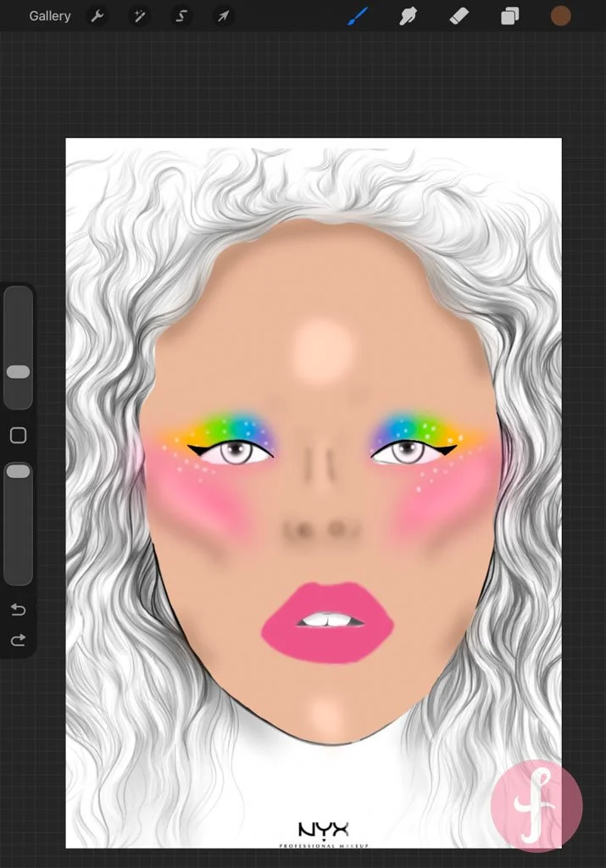Redo the stroke with the sidebar arrow
Viewport: 606px width, 868px height.
[19, 641]
